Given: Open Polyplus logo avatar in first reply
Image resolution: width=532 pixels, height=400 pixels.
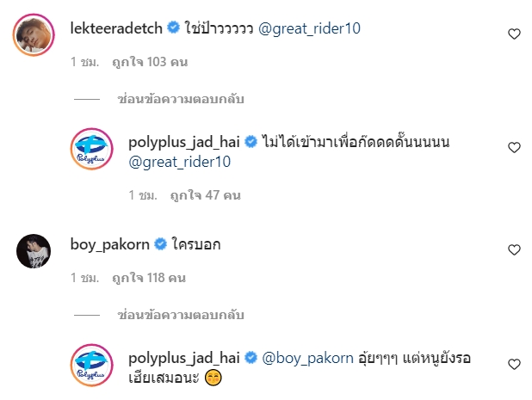Looking at the screenshot, I should 91,149.
